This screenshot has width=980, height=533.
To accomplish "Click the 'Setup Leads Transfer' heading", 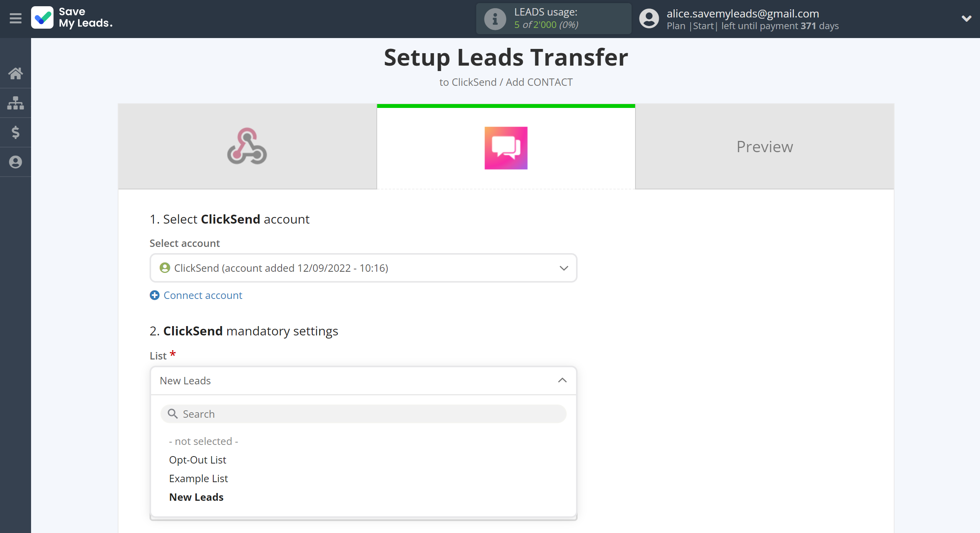I will (506, 57).
